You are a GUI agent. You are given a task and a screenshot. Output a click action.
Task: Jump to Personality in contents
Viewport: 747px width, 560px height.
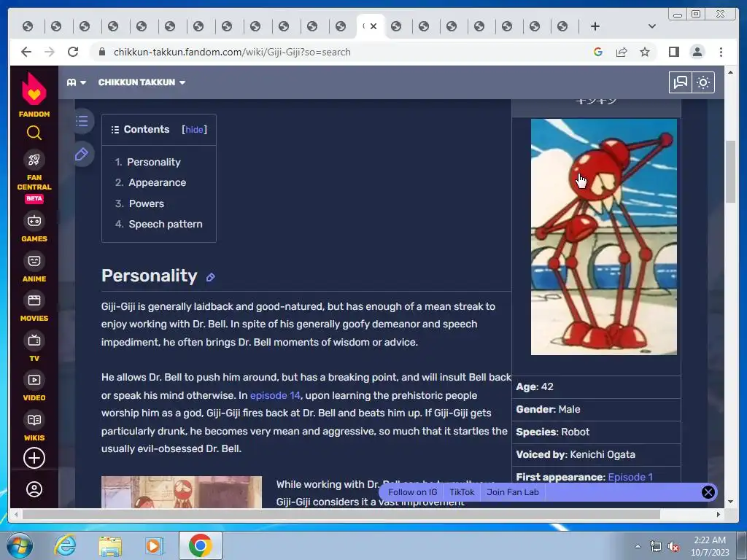153,162
